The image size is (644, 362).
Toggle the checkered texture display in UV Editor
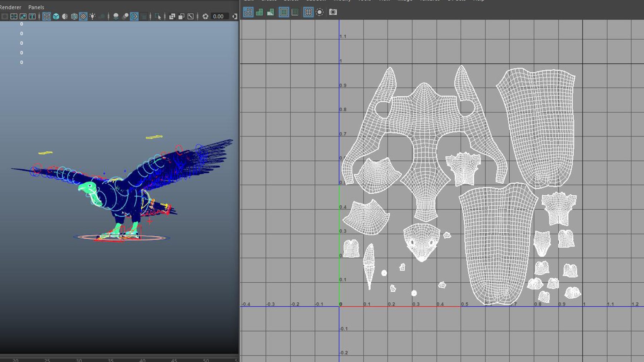284,12
